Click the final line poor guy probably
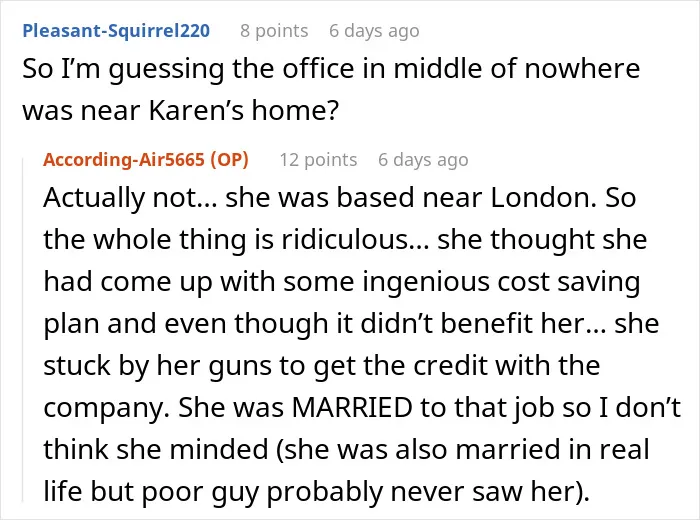 317,491
